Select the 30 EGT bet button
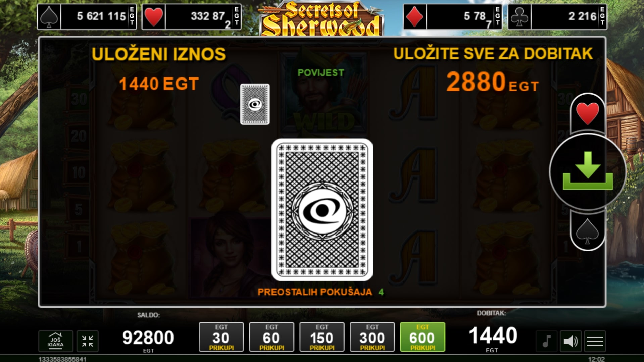This screenshot has width=644, height=362. (x=221, y=337)
